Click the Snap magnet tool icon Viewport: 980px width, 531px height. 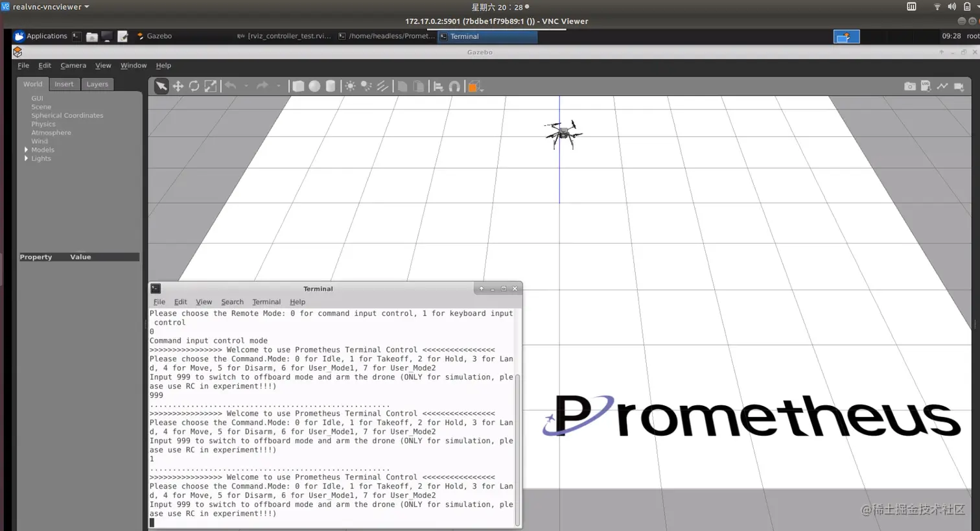[x=455, y=87]
